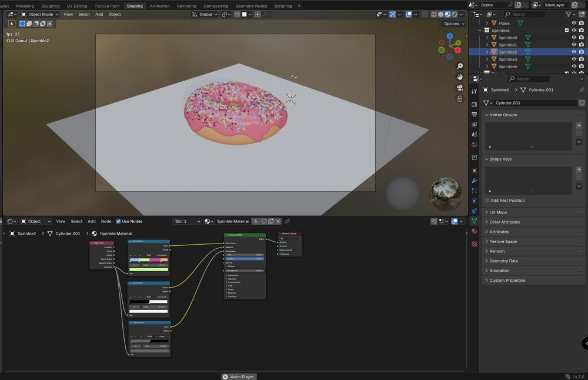This screenshot has height=380, width=588.
Task: Enable Add Rest Position checkbox
Action: [487, 201]
